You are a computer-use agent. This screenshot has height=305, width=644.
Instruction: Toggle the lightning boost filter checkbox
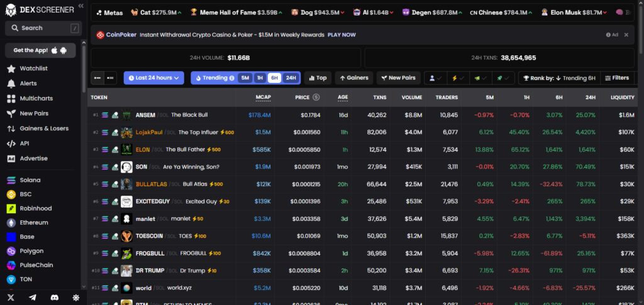click(458, 77)
